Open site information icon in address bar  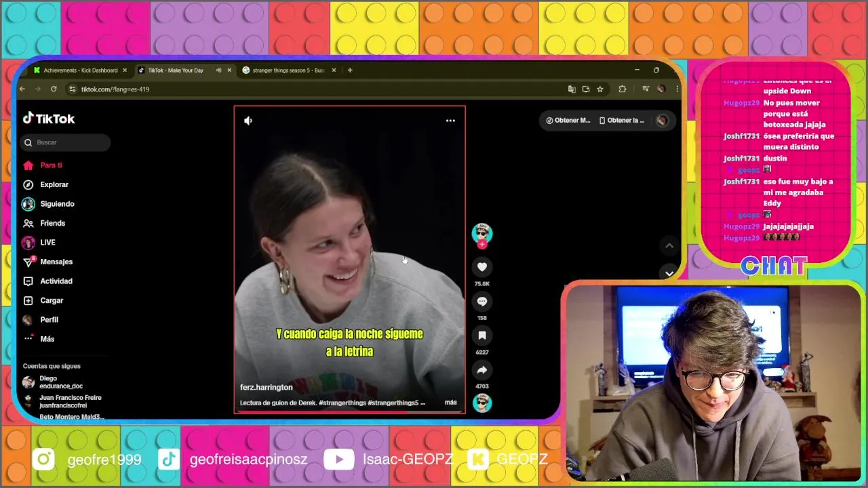tap(73, 89)
